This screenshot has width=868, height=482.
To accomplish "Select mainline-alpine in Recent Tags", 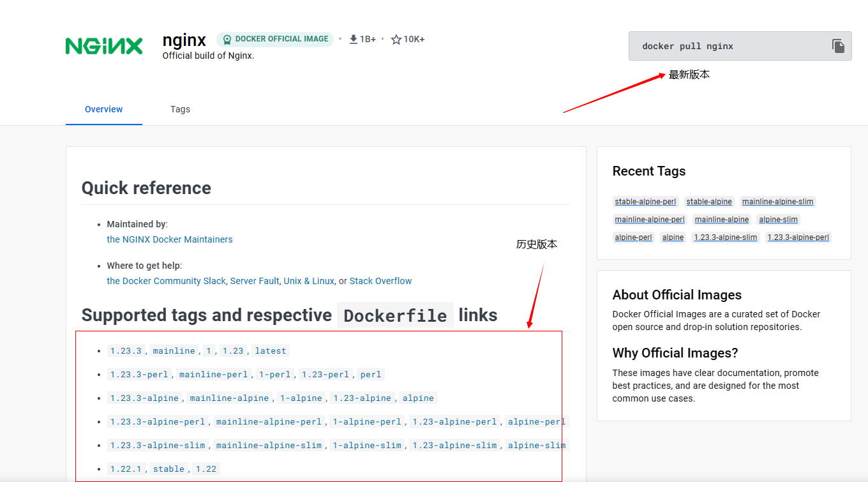I will pyautogui.click(x=722, y=220).
